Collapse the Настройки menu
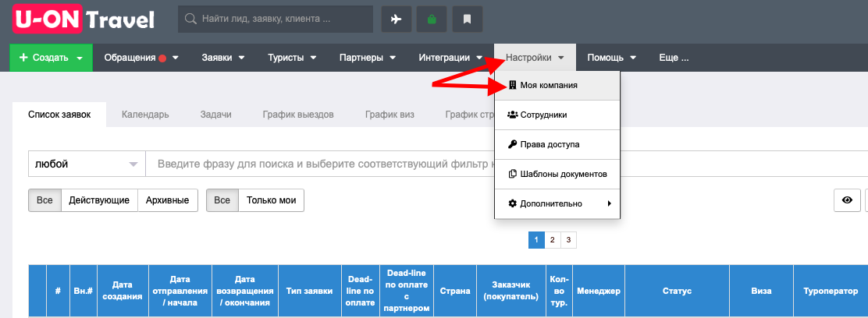This screenshot has height=318, width=868. click(535, 58)
